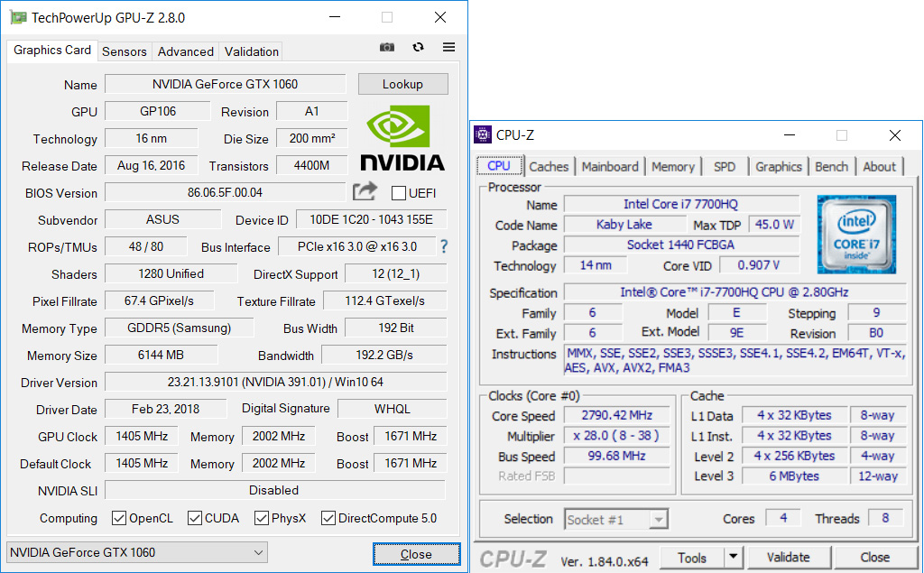Image resolution: width=924 pixels, height=573 pixels.
Task: Open the Bench tab in CPU-Z
Action: click(x=831, y=167)
